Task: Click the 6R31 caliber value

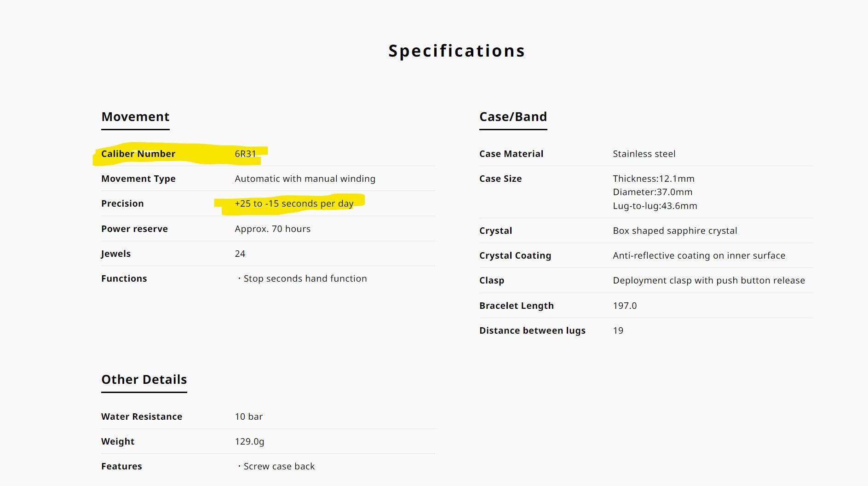Action: [x=245, y=154]
